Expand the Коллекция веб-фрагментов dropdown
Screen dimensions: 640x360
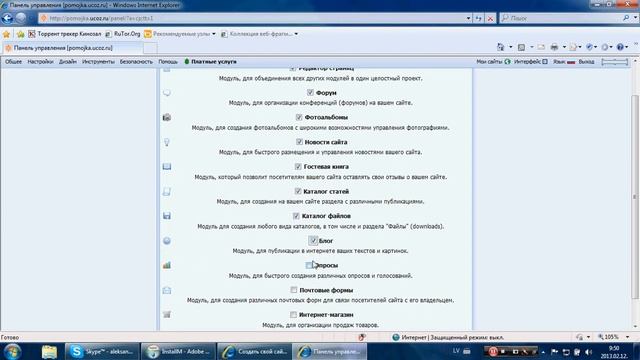(x=296, y=34)
